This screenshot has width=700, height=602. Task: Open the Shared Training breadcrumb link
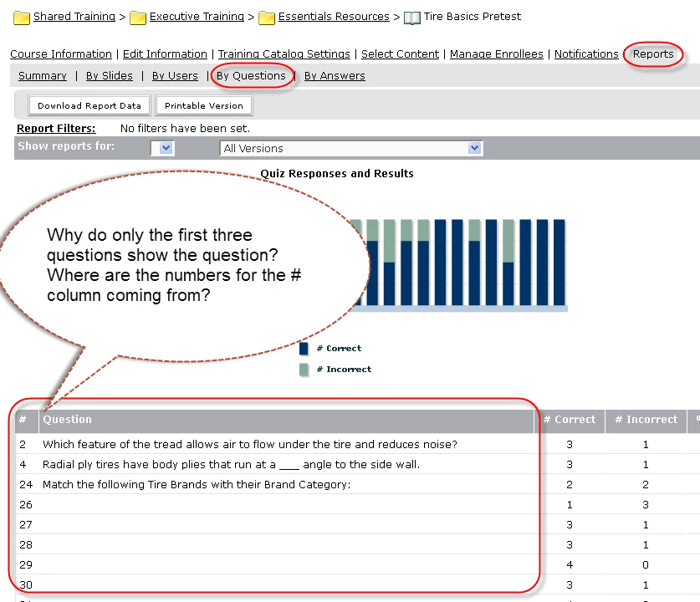74,17
